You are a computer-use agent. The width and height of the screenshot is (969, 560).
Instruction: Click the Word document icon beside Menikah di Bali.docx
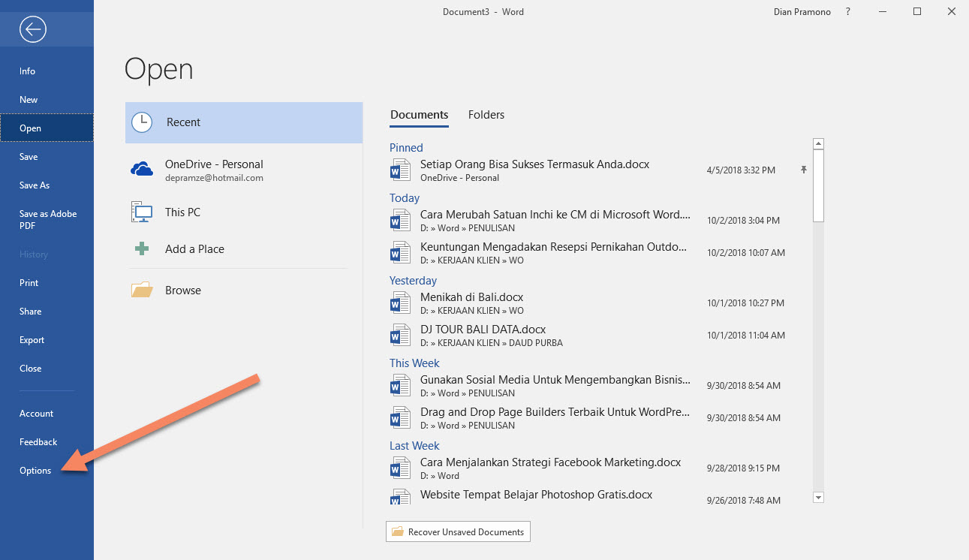pyautogui.click(x=400, y=303)
